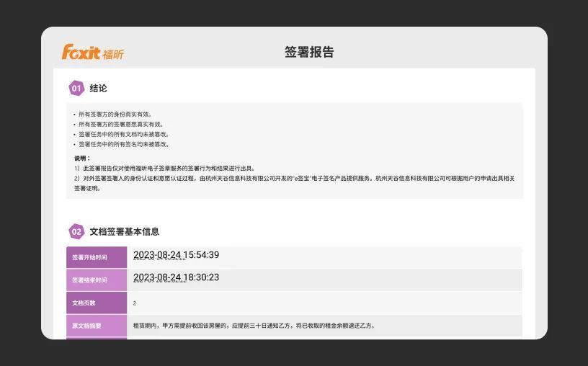The height and width of the screenshot is (366, 588).
Task: Click the 所有签署方的身份真实有效 bullet line
Action: [x=115, y=114]
